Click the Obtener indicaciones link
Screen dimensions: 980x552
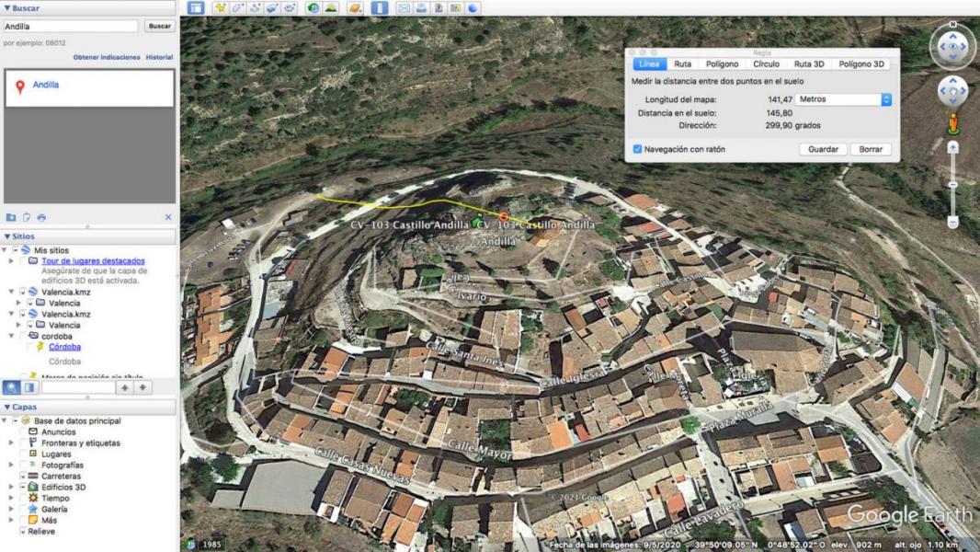(x=107, y=57)
